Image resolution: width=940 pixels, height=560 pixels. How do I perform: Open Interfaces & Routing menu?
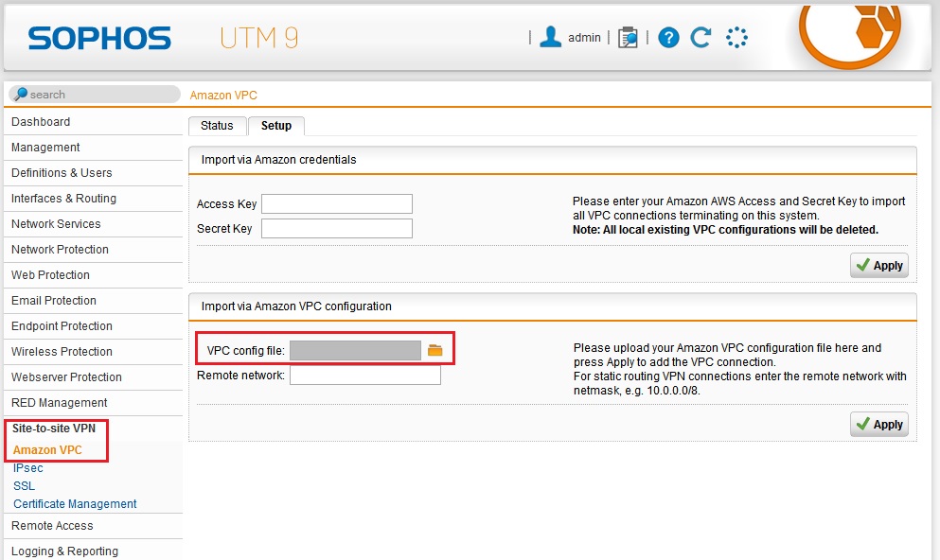pos(93,199)
